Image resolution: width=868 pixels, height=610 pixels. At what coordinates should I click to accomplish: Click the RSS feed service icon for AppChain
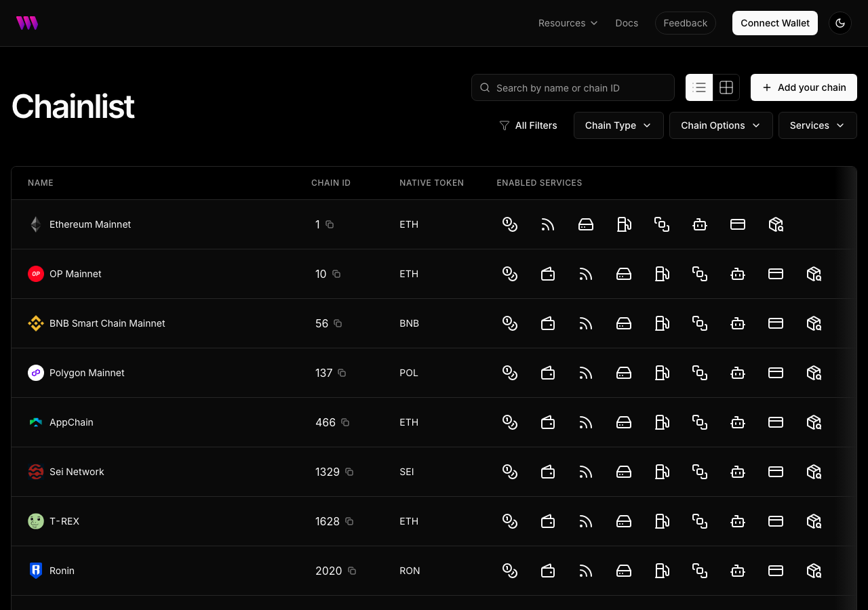(x=586, y=422)
